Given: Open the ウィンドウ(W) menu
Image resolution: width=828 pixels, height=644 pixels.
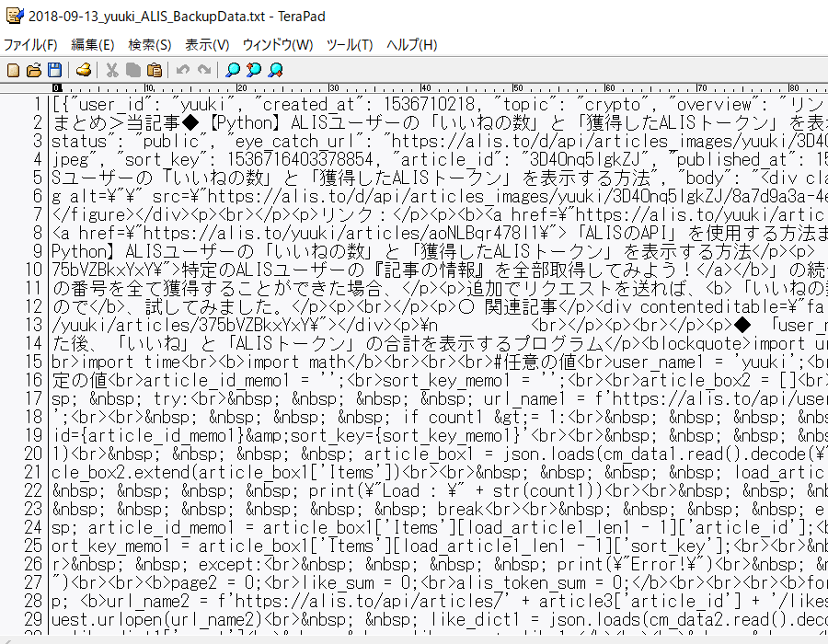Looking at the screenshot, I should 278,45.
